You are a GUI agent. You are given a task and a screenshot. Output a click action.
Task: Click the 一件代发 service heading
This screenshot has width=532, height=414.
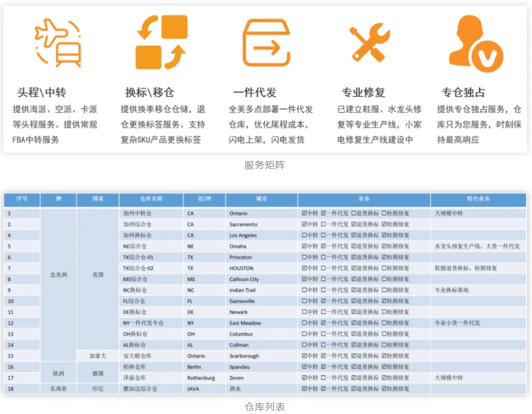pyautogui.click(x=255, y=92)
